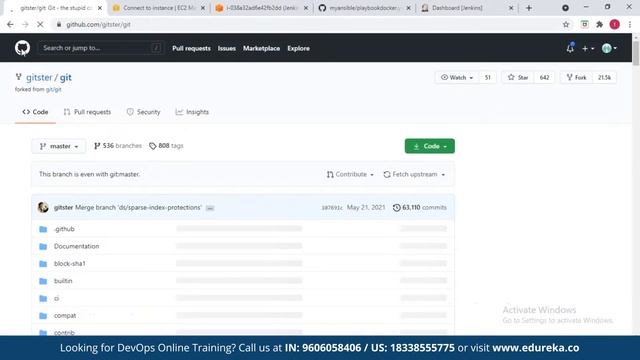The height and width of the screenshot is (360, 640).
Task: Click the address bar URL
Action: pyautogui.click(x=98, y=24)
